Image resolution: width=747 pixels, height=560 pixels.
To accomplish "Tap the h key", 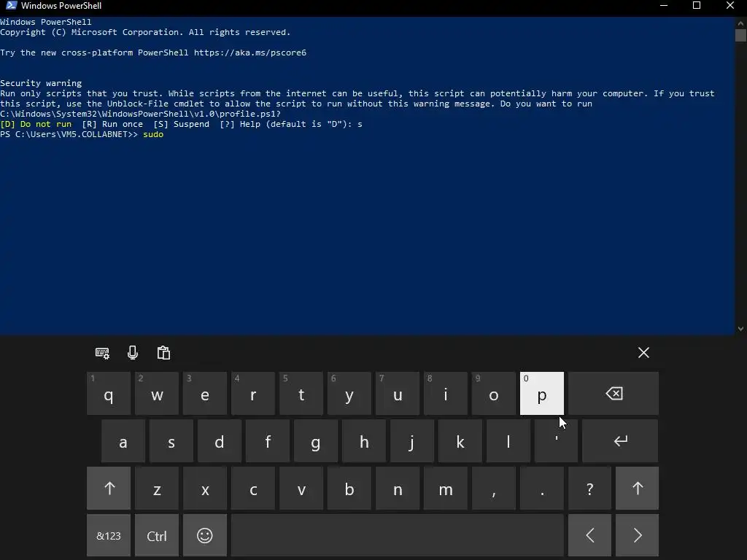I will (x=363, y=441).
